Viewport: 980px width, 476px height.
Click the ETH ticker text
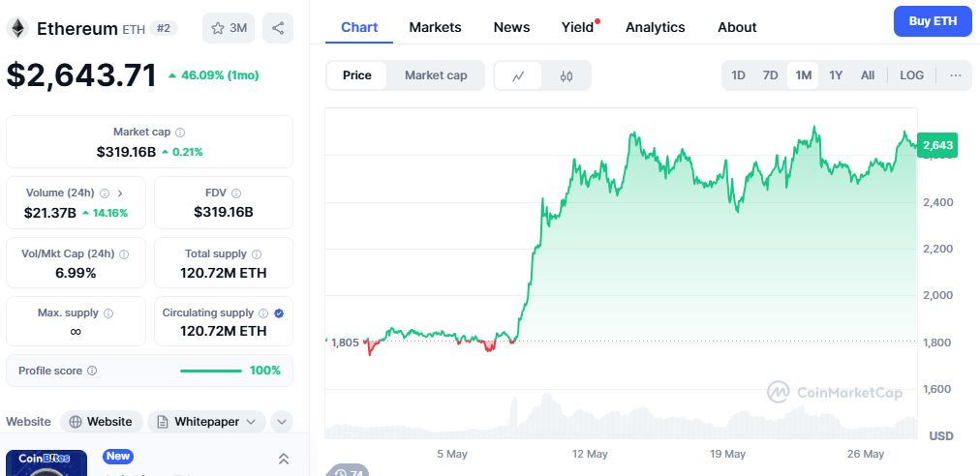point(133,29)
